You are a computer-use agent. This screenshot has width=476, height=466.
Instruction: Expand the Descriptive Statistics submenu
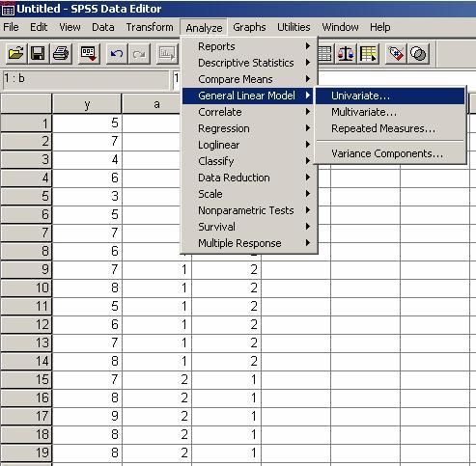pos(249,63)
